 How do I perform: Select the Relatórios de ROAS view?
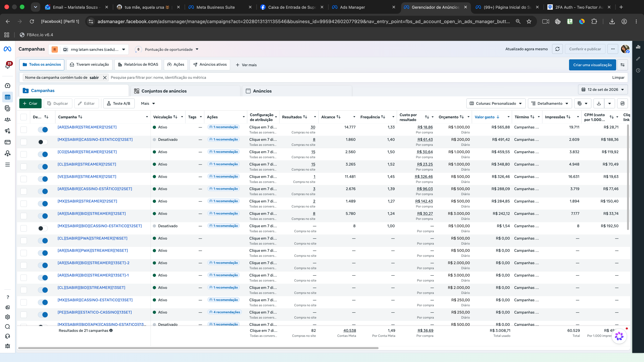coord(138,65)
